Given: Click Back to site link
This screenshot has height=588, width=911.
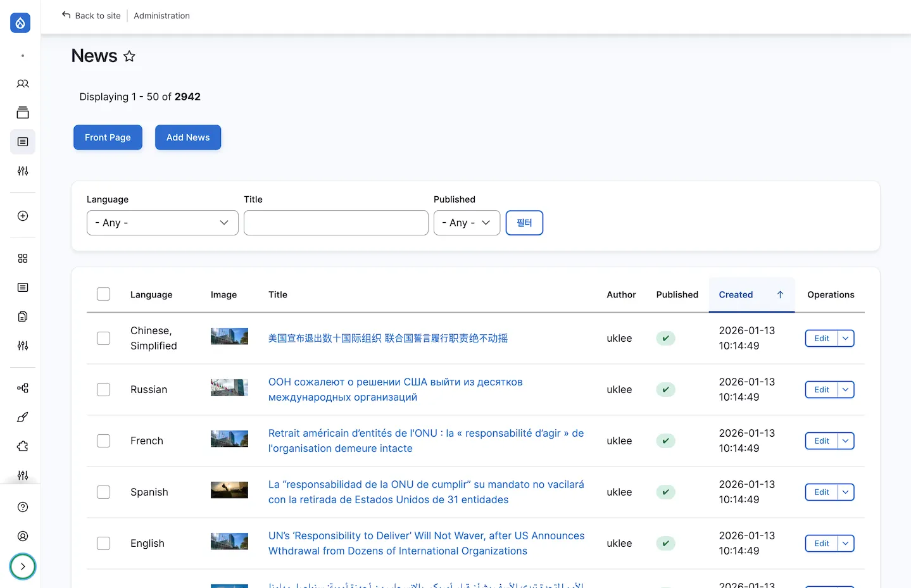Looking at the screenshot, I should tap(91, 16).
